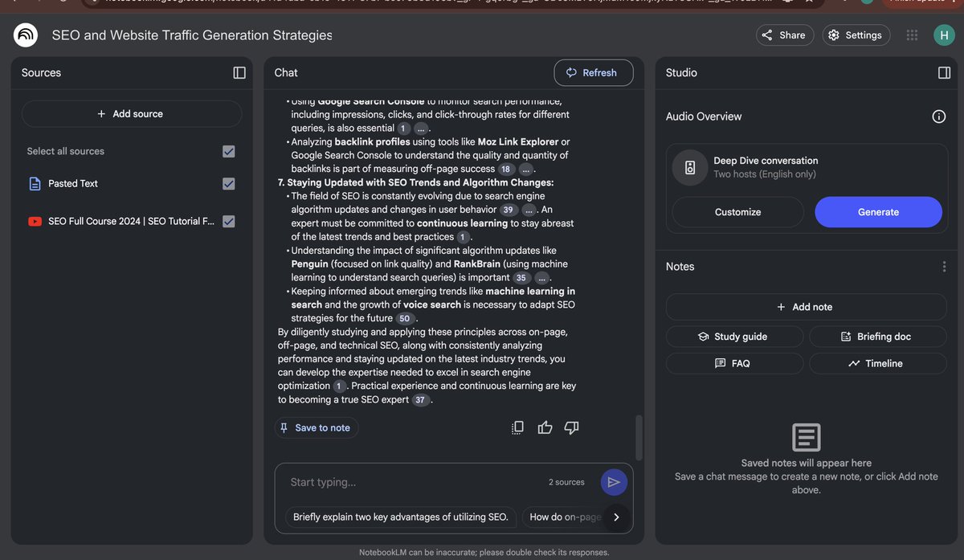Select the 'How do on-page' suggestion
This screenshot has width=964, height=560.
565,517
